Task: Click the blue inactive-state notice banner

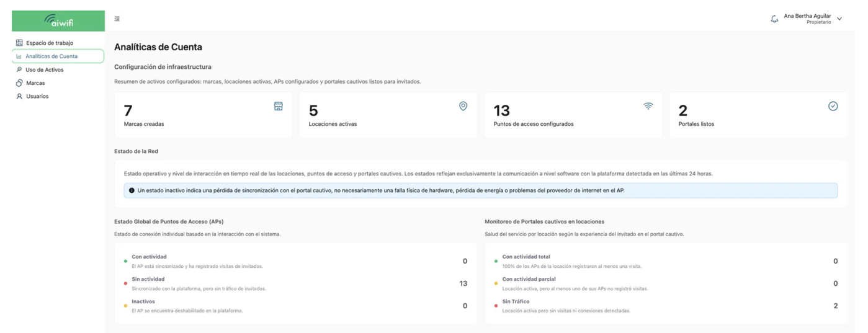Action: coord(480,190)
